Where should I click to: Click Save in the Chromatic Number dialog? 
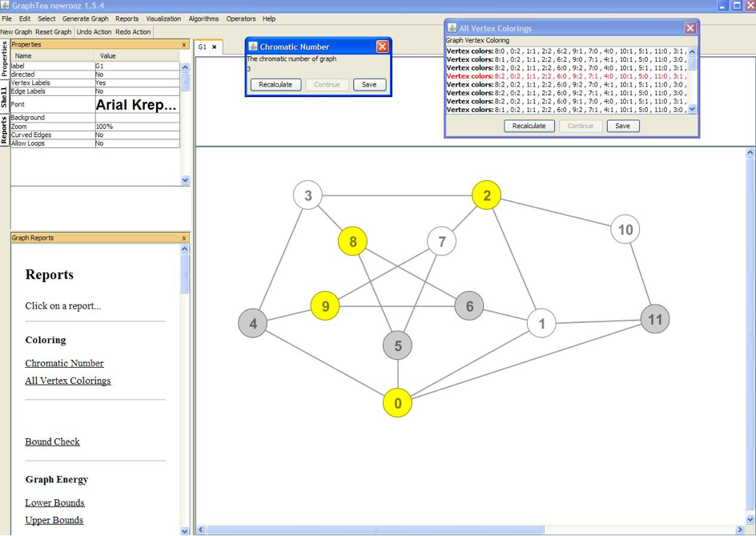[369, 85]
